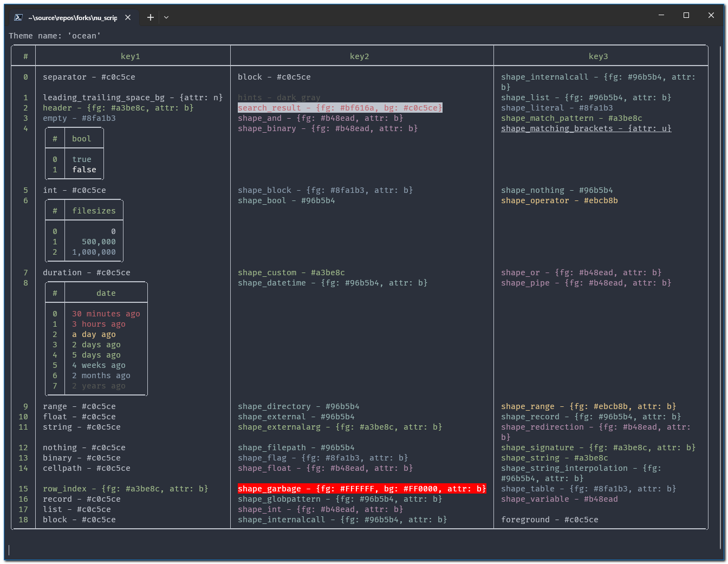Screen dimensions: 728x564
Task: Click the key2 column header
Action: click(x=360, y=56)
